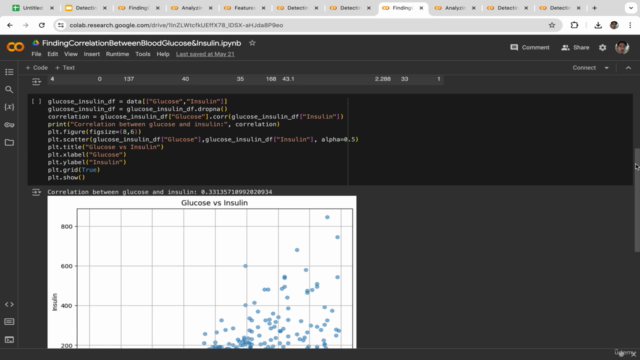This screenshot has height=360, width=640.
Task: Click the plt.show() code line
Action: (x=66, y=178)
